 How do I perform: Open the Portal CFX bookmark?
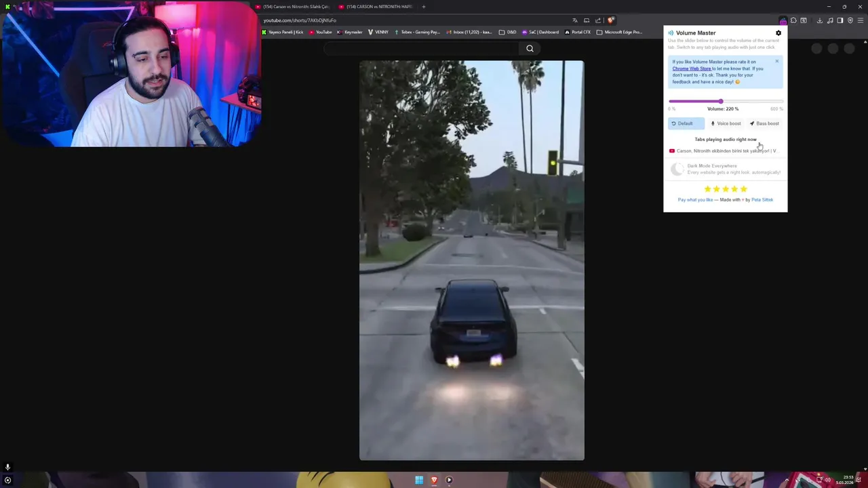(578, 32)
